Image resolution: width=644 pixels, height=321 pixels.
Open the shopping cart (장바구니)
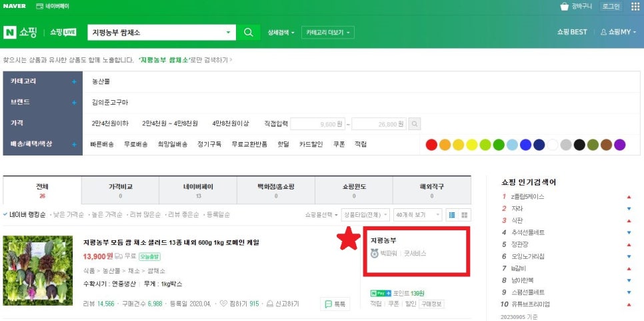coord(576,6)
